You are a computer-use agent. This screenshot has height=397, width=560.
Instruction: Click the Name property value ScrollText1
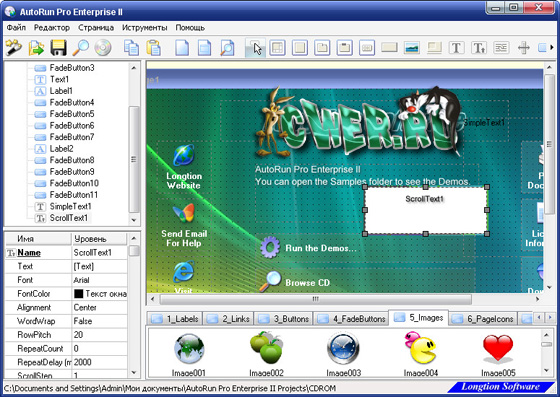(99, 252)
